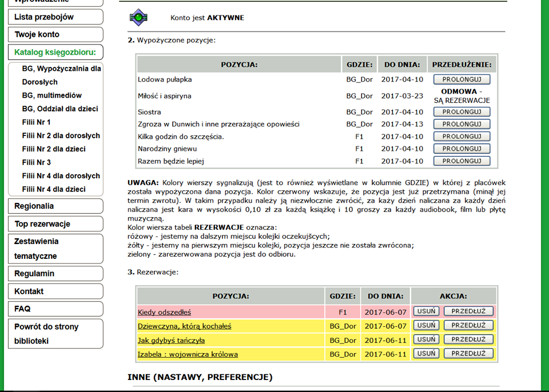
Task: Go to Twoje konto page
Action: [55, 34]
